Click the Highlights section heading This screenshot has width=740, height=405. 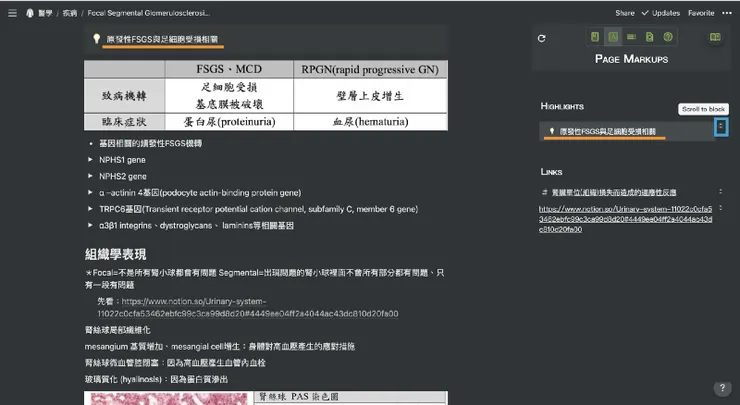pyautogui.click(x=562, y=106)
